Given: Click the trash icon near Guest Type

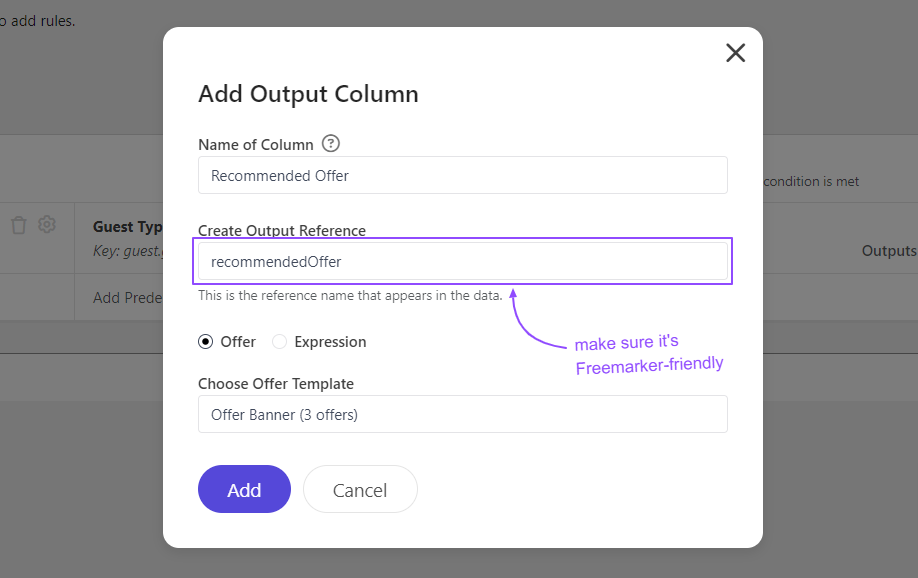Looking at the screenshot, I should click(x=17, y=223).
